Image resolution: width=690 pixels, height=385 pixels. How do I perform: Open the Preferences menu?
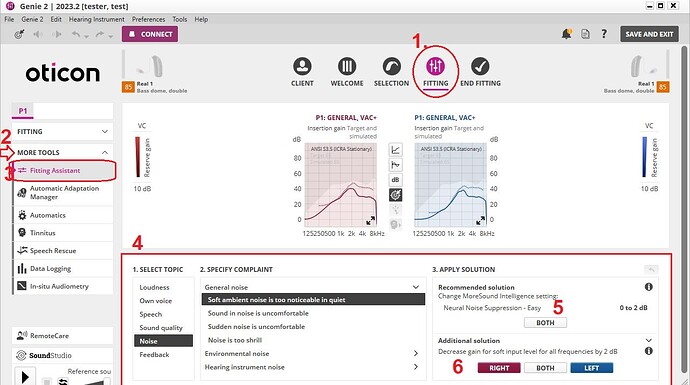148,19
